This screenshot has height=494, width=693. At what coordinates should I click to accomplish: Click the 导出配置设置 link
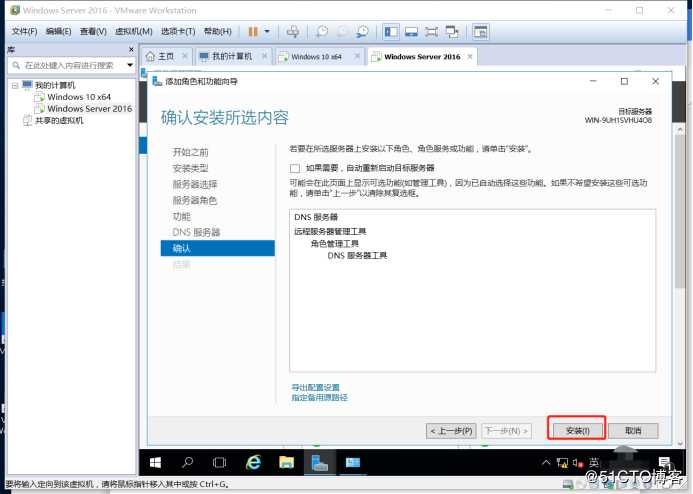pos(315,388)
